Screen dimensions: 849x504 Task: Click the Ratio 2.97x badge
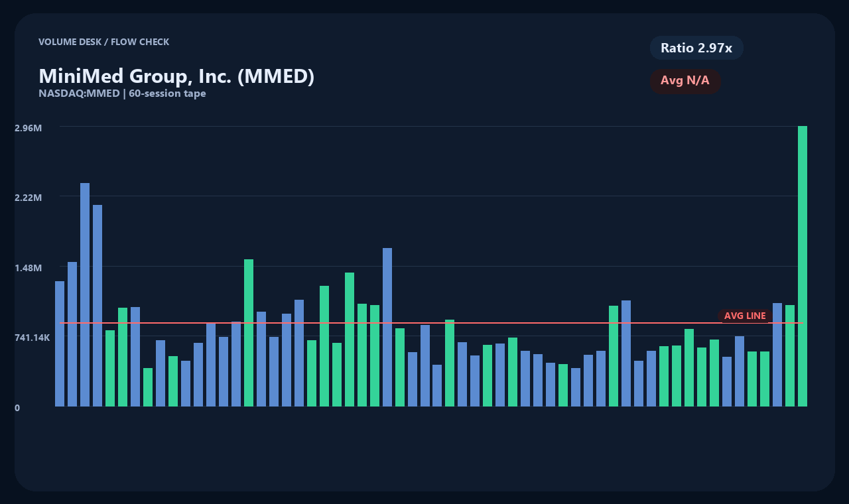click(x=696, y=48)
